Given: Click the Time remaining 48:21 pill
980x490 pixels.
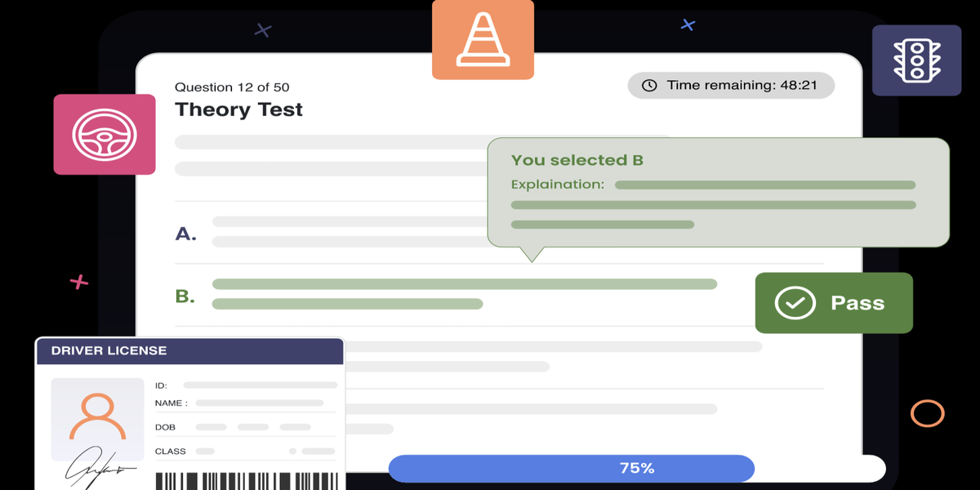Looking at the screenshot, I should pos(731,86).
